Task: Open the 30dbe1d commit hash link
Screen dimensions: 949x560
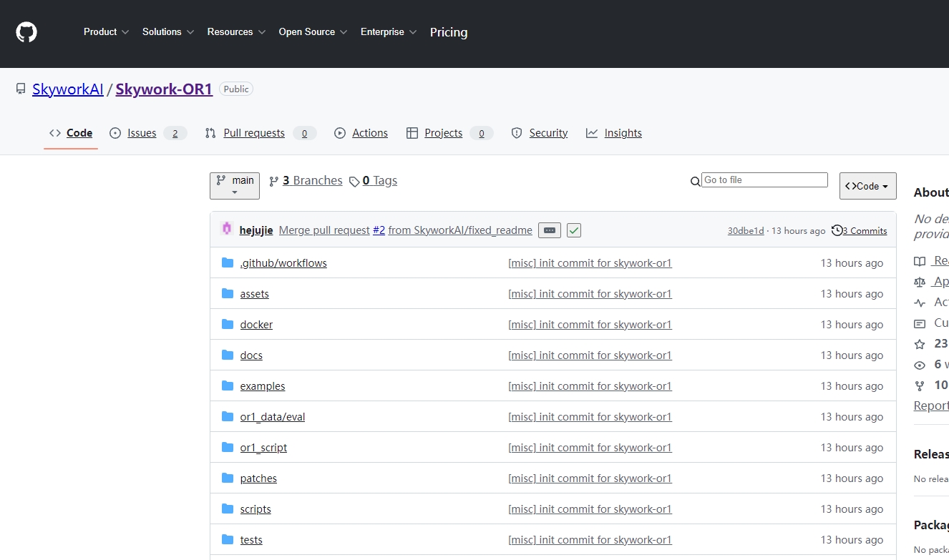Action: coord(746,231)
